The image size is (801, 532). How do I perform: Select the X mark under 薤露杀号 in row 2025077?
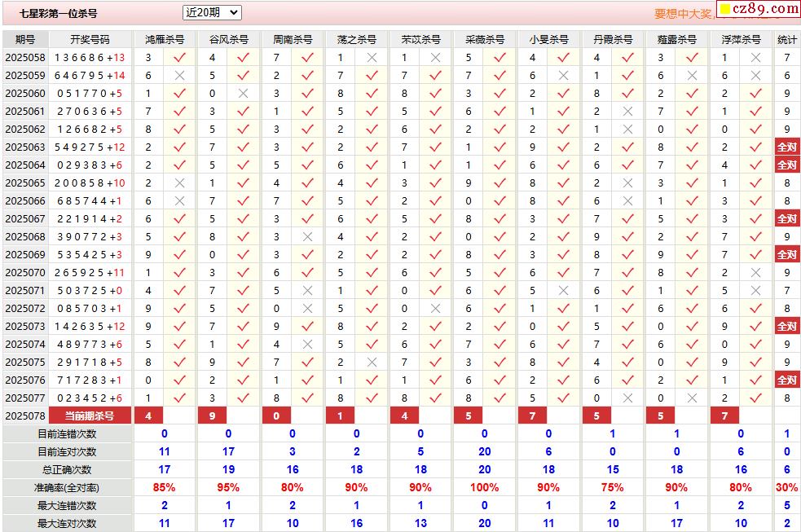point(692,398)
